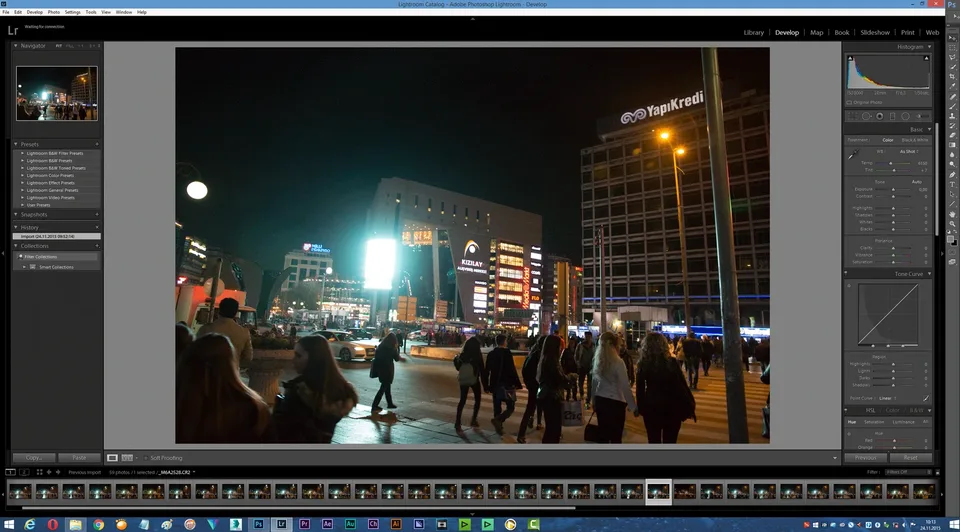Set Treatment to Color
The width and height of the screenshot is (960, 532).
887,140
